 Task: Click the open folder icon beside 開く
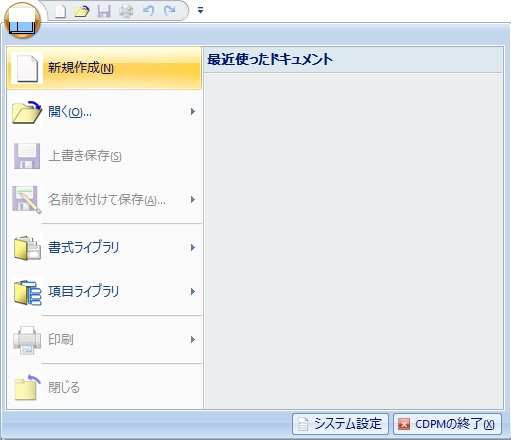pos(26,112)
